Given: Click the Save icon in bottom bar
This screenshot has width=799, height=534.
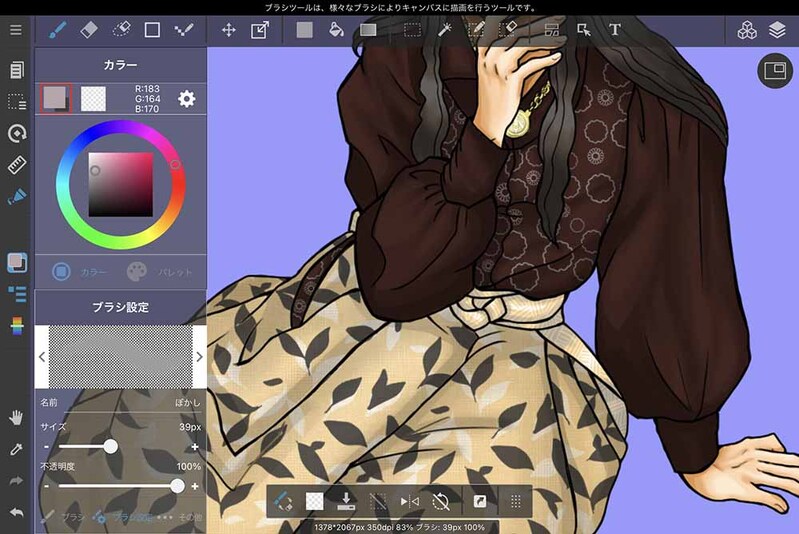Looking at the screenshot, I should [346, 501].
